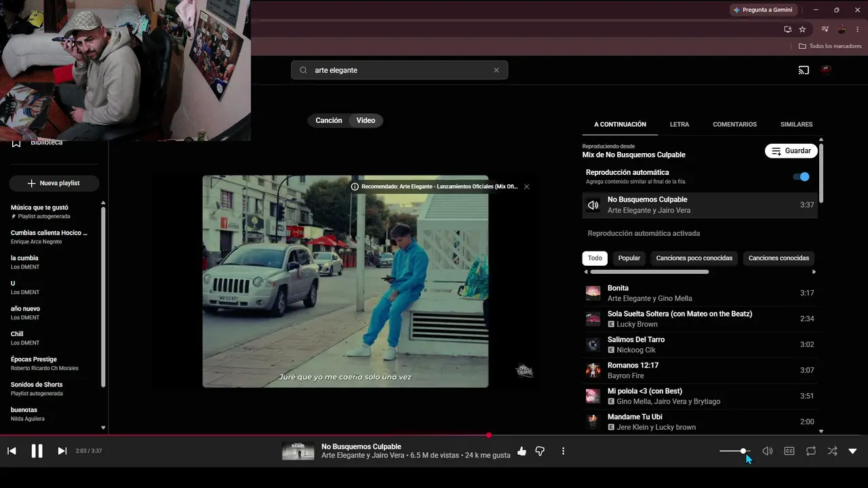
Task: Play Salimos Del Tarro from the queue
Action: pos(700,344)
